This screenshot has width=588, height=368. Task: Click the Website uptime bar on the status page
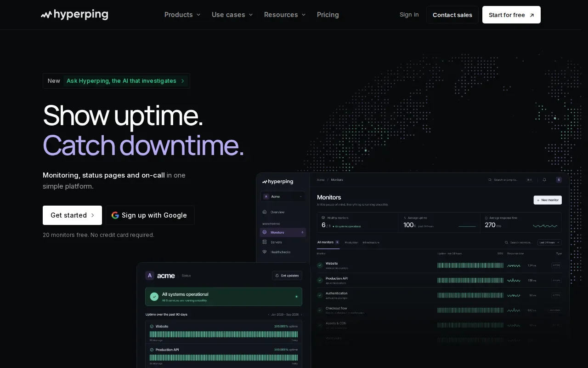point(224,334)
